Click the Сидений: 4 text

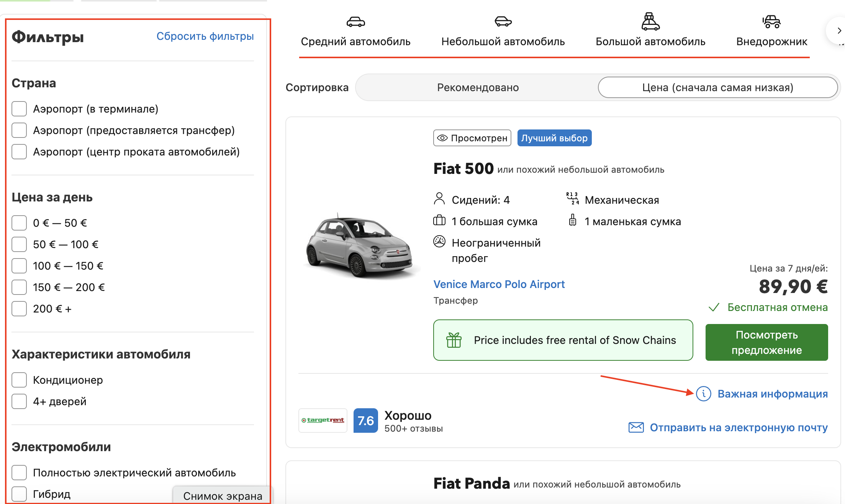pos(481,200)
